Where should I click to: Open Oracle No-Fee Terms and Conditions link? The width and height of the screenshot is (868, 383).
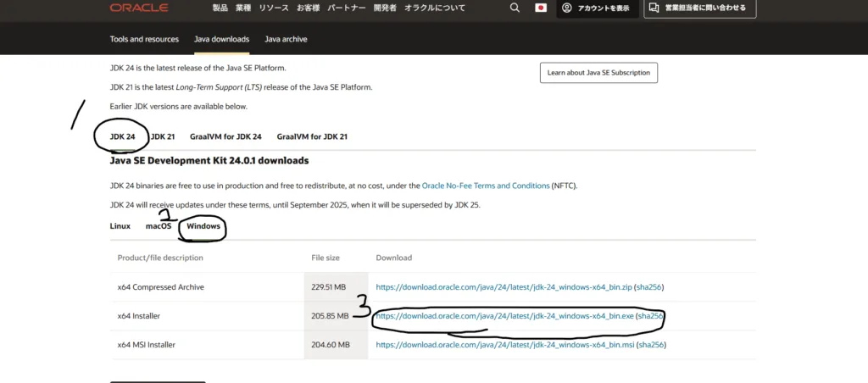[x=486, y=186]
